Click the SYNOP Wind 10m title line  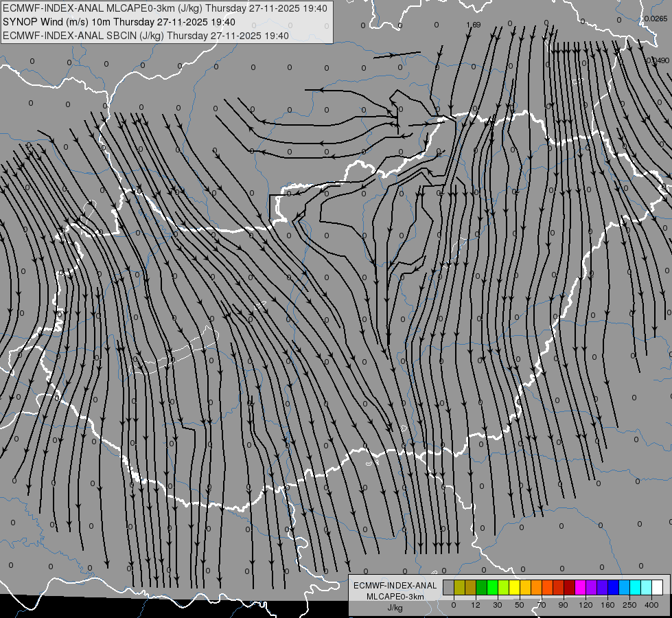click(x=119, y=22)
